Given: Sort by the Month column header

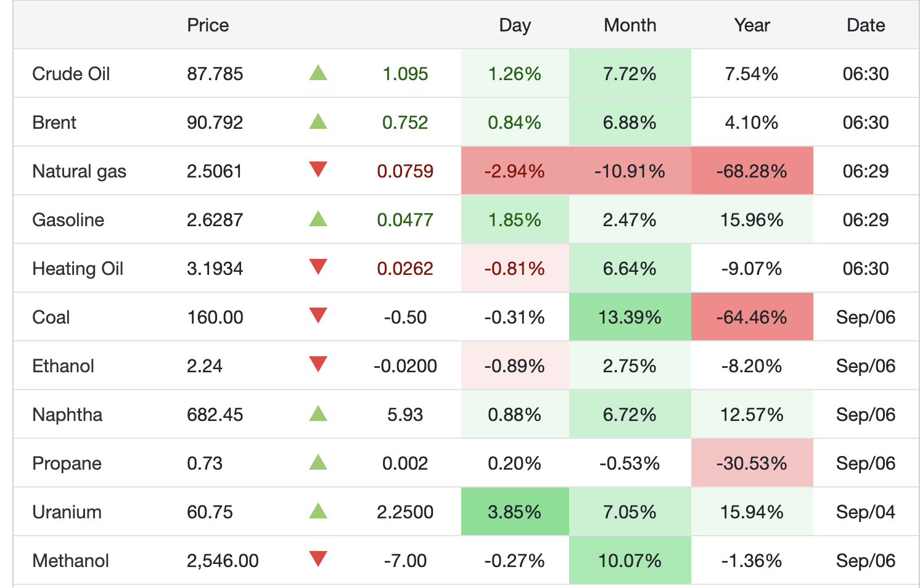Looking at the screenshot, I should [630, 25].
